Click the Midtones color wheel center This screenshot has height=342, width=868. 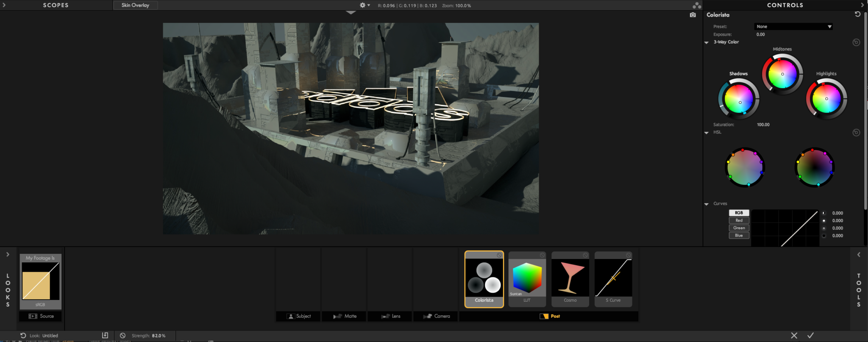point(782,74)
